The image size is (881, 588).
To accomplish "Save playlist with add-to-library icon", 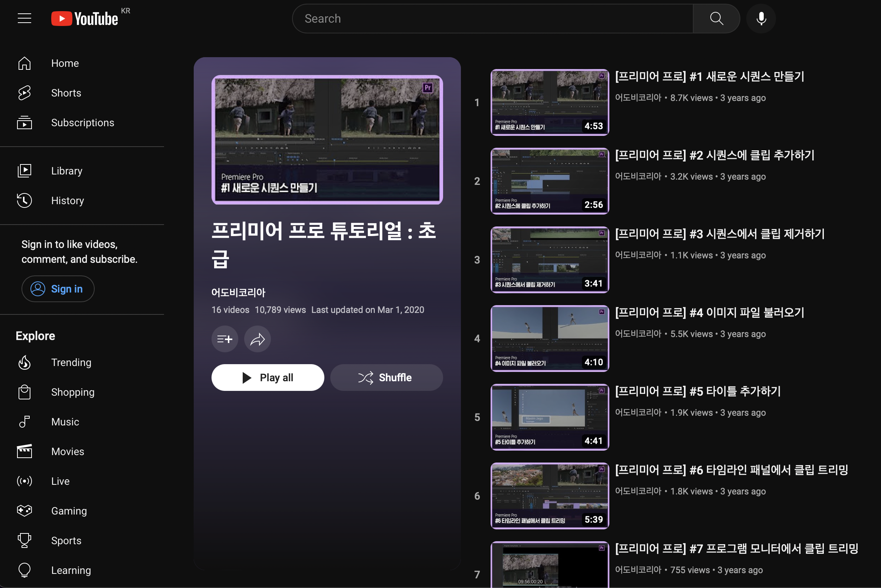I will (x=225, y=339).
